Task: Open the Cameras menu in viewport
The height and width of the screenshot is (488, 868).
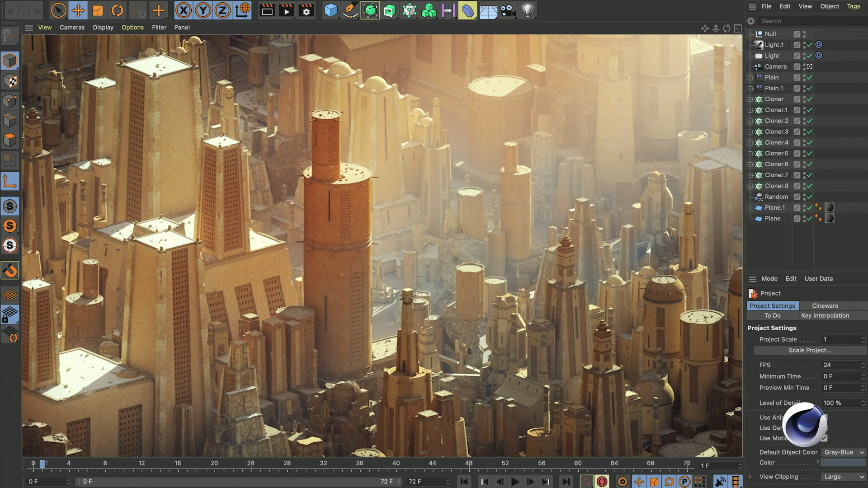Action: (72, 27)
